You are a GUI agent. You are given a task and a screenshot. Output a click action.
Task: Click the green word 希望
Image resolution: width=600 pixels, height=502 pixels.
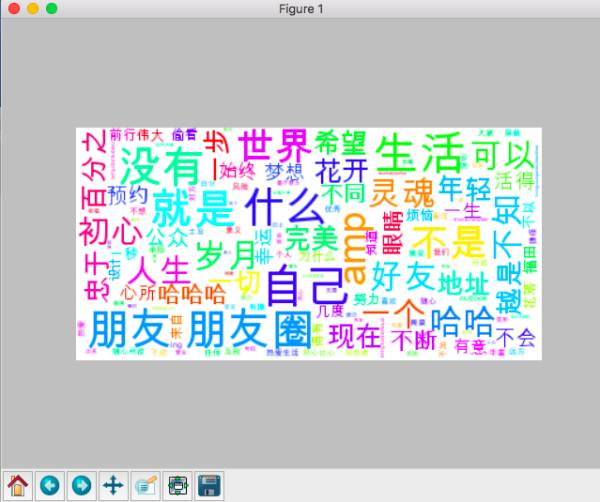click(340, 142)
